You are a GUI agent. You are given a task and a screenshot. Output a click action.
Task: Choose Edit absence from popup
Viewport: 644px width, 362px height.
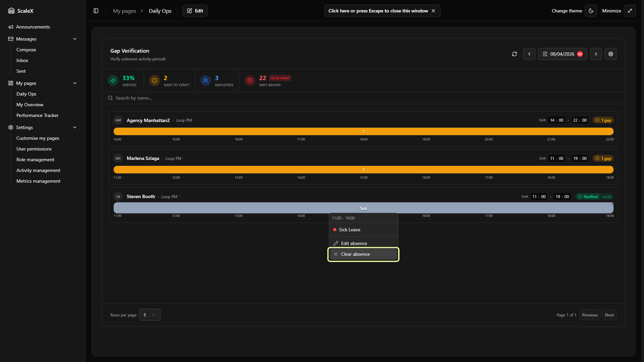354,243
